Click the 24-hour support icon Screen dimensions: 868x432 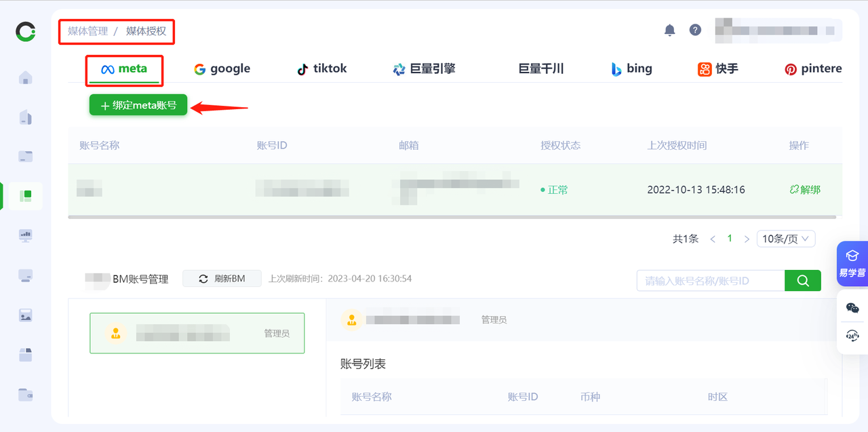pos(852,336)
